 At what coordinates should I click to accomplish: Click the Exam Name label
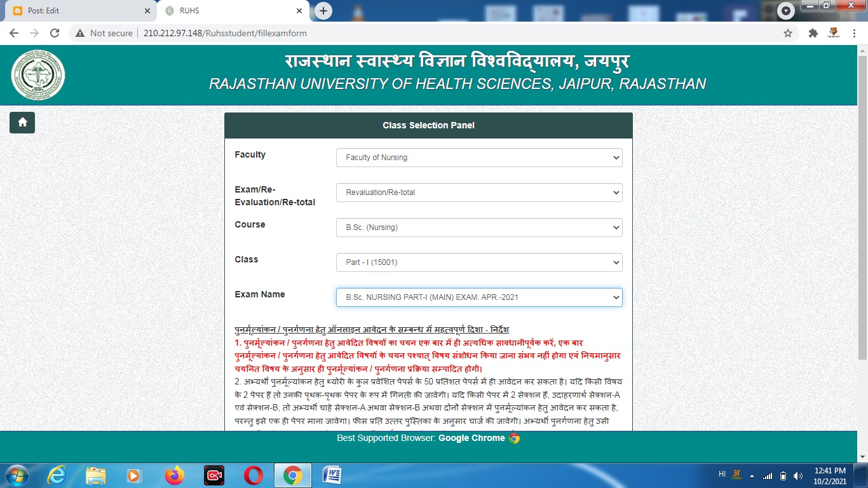[260, 294]
